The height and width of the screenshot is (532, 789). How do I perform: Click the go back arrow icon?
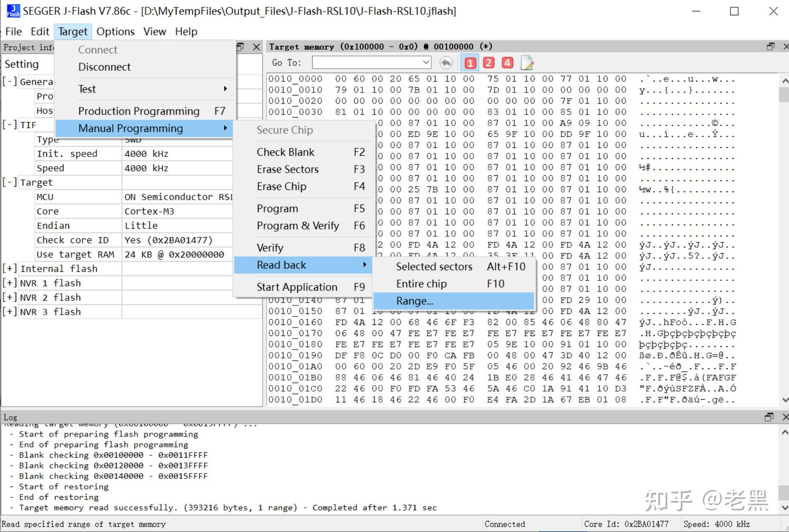[446, 63]
